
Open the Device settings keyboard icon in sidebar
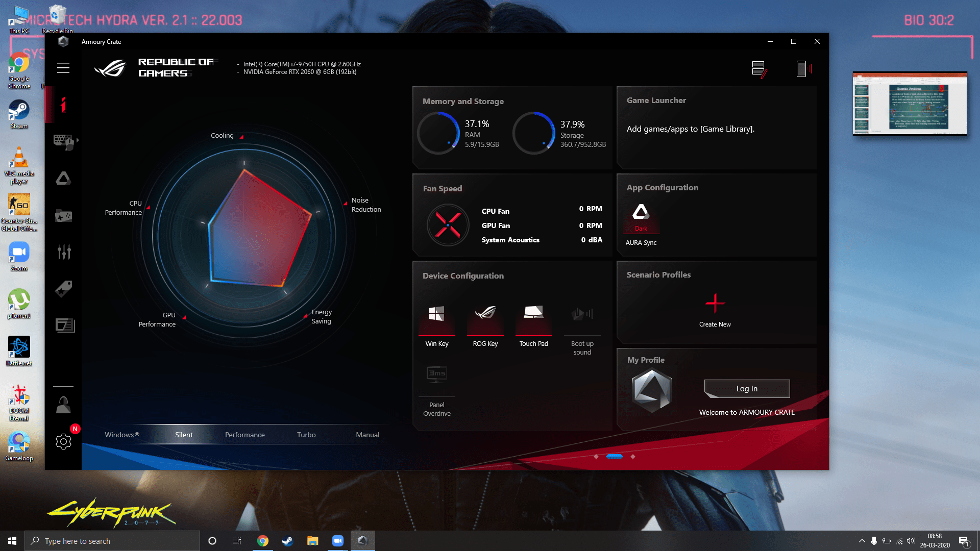click(x=63, y=141)
